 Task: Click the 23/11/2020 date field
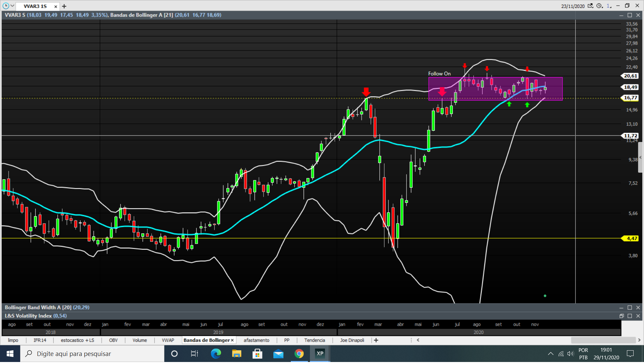coord(573,6)
